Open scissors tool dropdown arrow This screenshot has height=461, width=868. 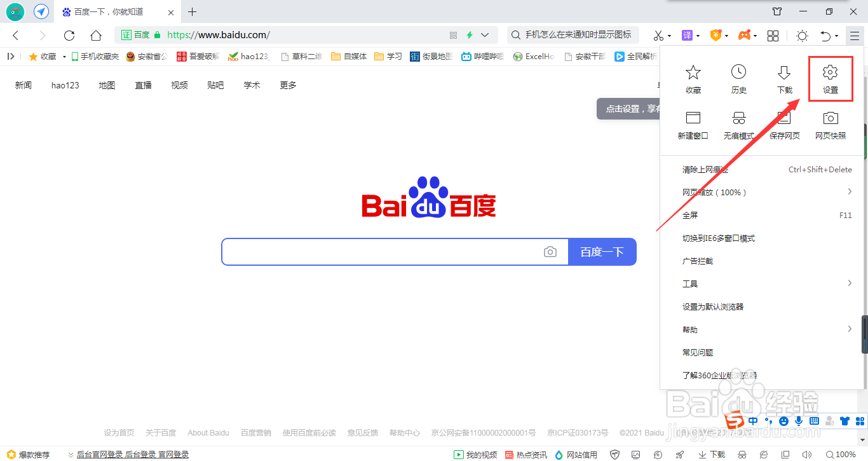click(x=670, y=36)
